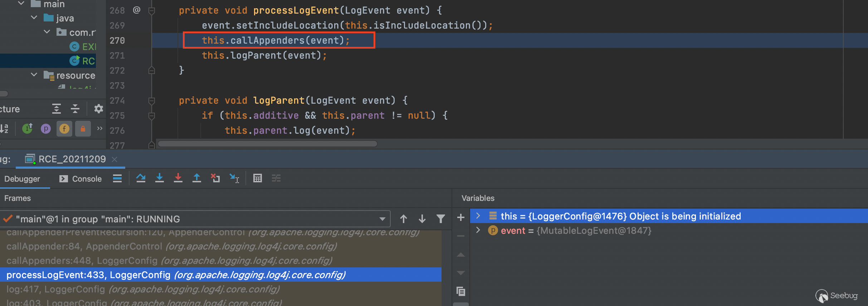Image resolution: width=868 pixels, height=306 pixels.
Task: Select log:417 LoggerConfig stack frame
Action: [x=143, y=289]
